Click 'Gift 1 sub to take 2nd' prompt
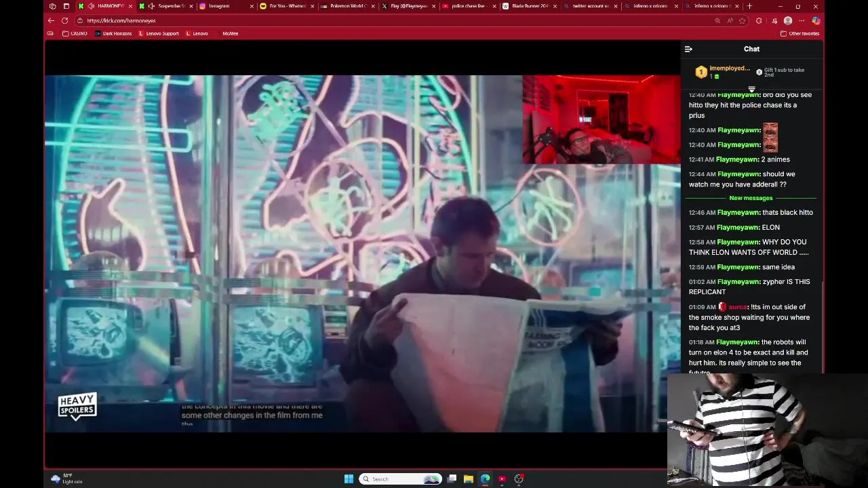The width and height of the screenshot is (868, 488). point(781,72)
